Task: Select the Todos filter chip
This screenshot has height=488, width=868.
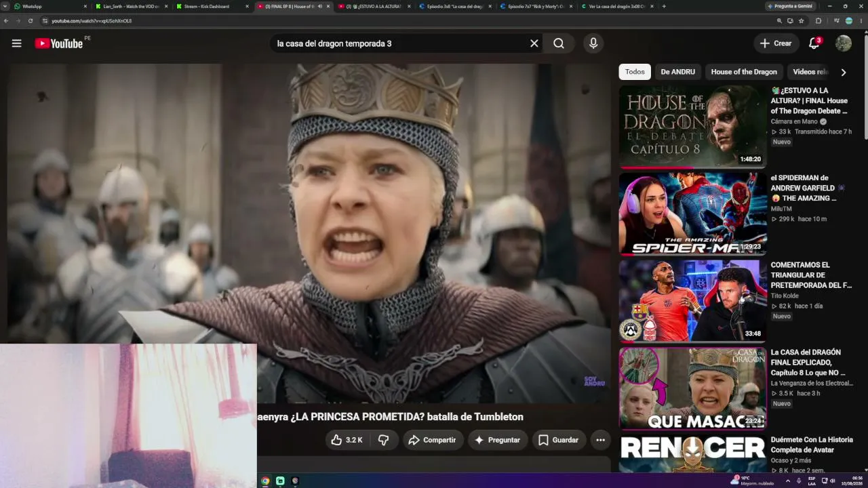Action: tap(635, 72)
